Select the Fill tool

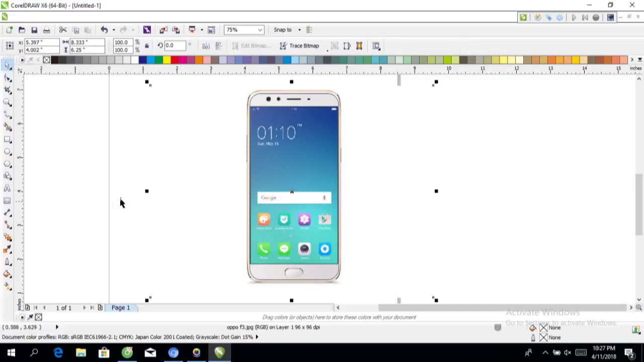click(8, 274)
